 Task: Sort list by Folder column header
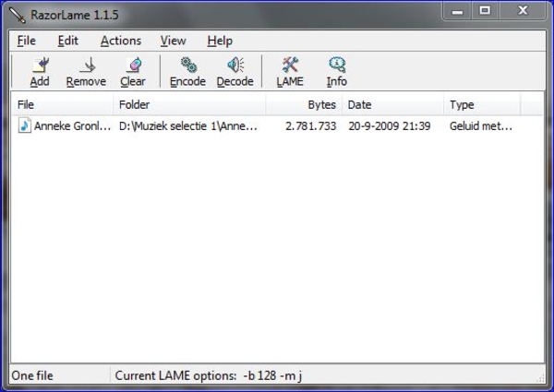(x=189, y=104)
